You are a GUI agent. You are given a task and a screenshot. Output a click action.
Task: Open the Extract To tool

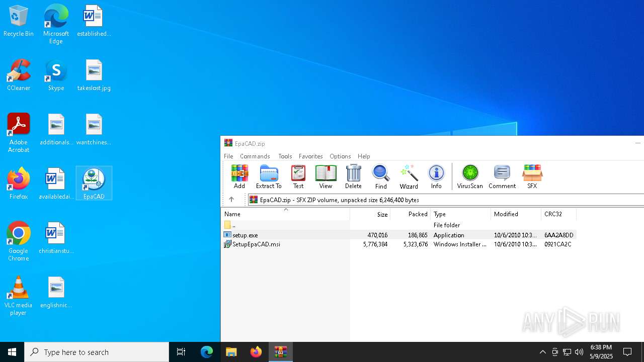coord(269,176)
